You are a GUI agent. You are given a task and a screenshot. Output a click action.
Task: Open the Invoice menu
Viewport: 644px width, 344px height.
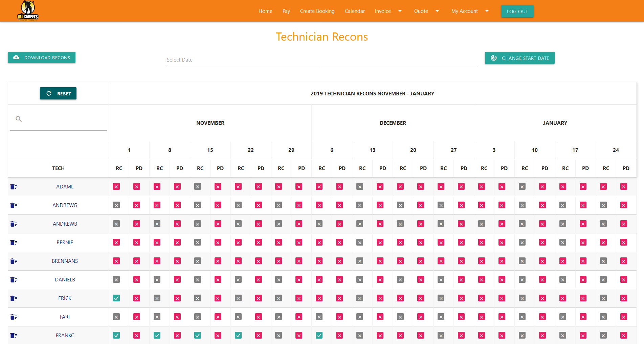[x=383, y=11]
